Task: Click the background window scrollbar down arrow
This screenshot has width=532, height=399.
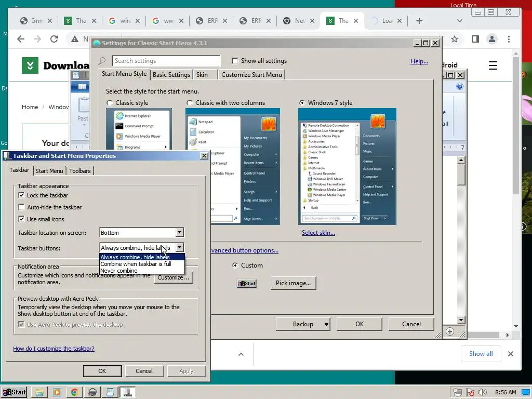Action: [x=461, y=320]
